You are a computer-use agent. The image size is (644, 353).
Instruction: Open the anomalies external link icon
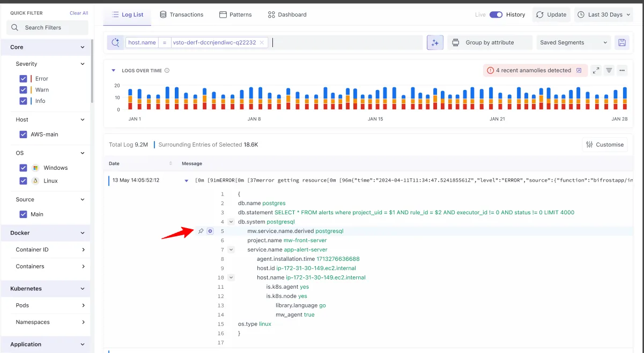coord(579,70)
